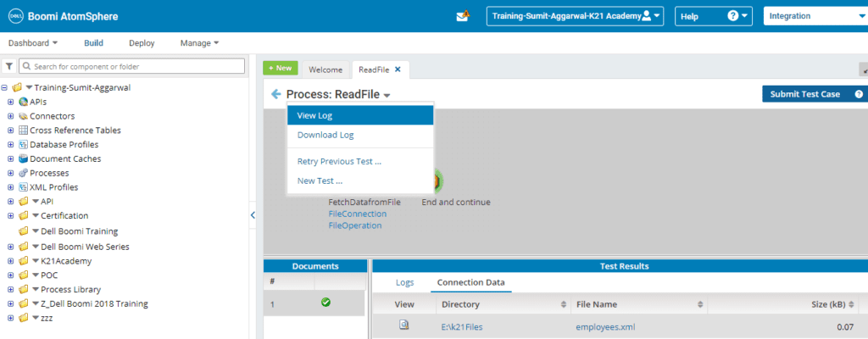Switch to the Logs tab in Test Results

click(x=404, y=282)
